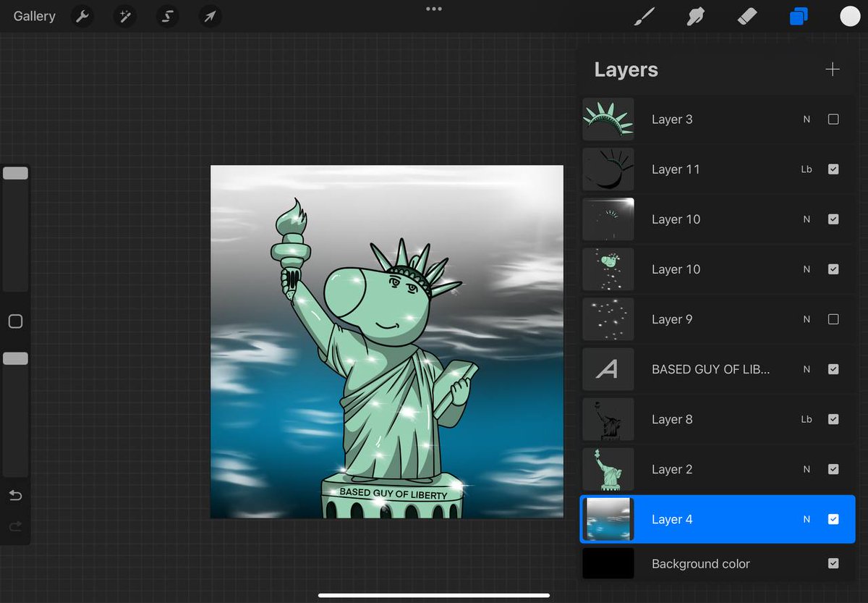Hide the BASED GUY OF LIB text layer
The height and width of the screenshot is (603, 868).
pos(833,369)
